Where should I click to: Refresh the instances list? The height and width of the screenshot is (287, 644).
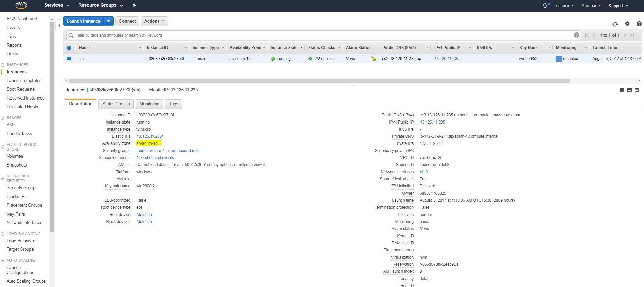pos(615,24)
